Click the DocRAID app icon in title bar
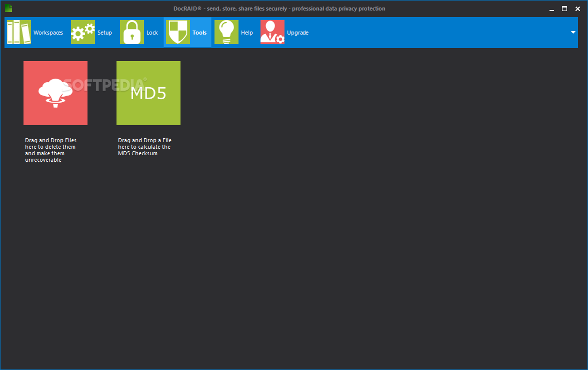588x370 pixels. point(8,9)
